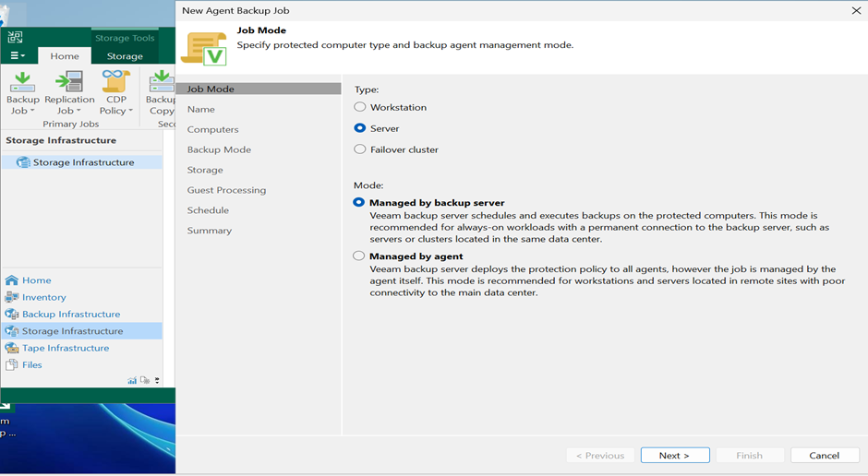
Task: Click the Storage Infrastructure navigation pane icon
Action: pyautogui.click(x=12, y=331)
